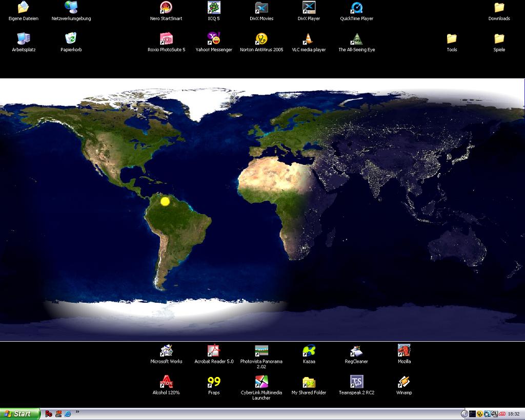The width and height of the screenshot is (525, 420).
Task: Select the Papierkorb recycle bin
Action: [71, 39]
